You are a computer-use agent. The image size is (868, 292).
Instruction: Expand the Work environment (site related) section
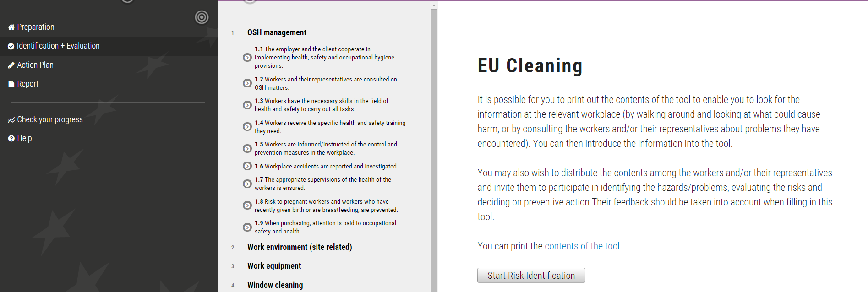300,247
